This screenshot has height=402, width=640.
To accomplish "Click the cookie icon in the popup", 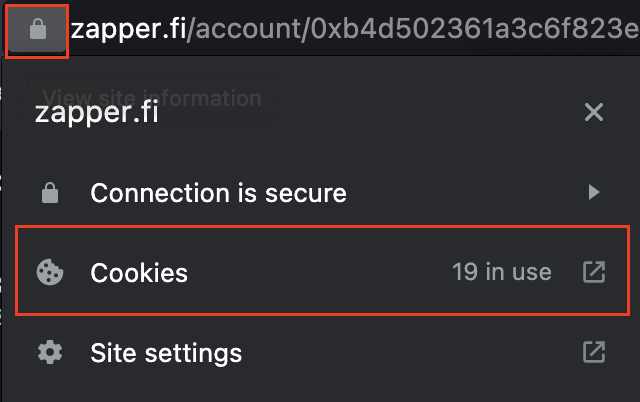I will click(50, 272).
